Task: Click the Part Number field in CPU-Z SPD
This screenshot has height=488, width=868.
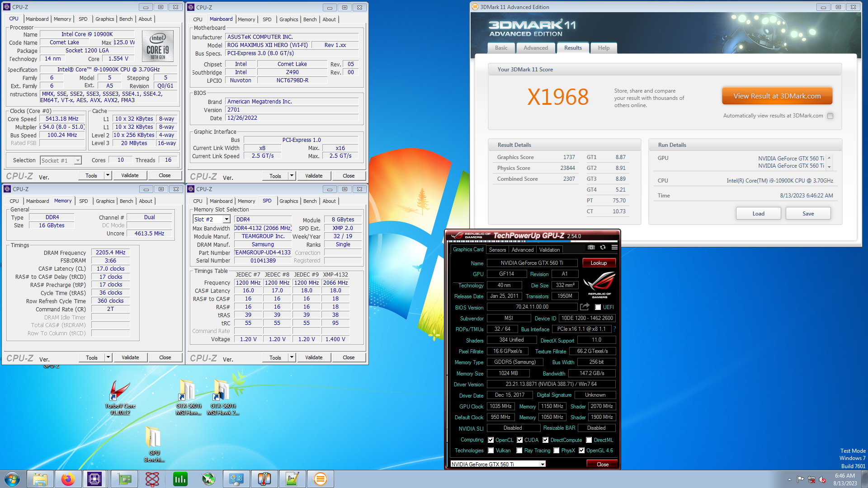Action: click(x=263, y=253)
